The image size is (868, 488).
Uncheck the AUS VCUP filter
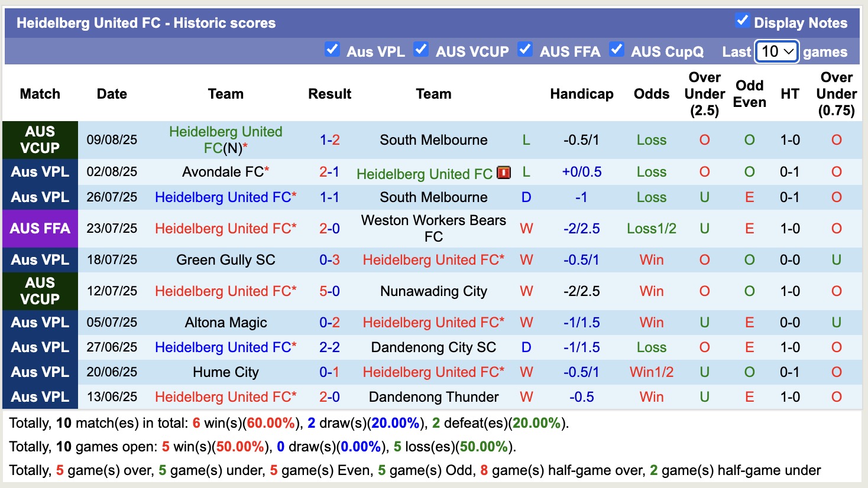click(421, 50)
